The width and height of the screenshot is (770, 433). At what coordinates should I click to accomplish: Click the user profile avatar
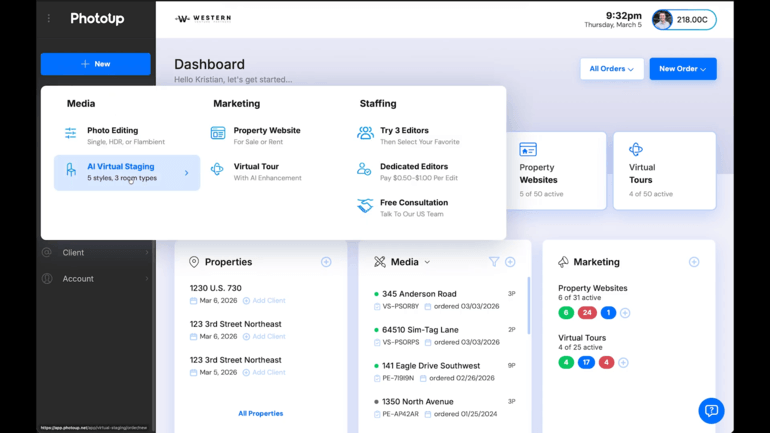coord(662,19)
